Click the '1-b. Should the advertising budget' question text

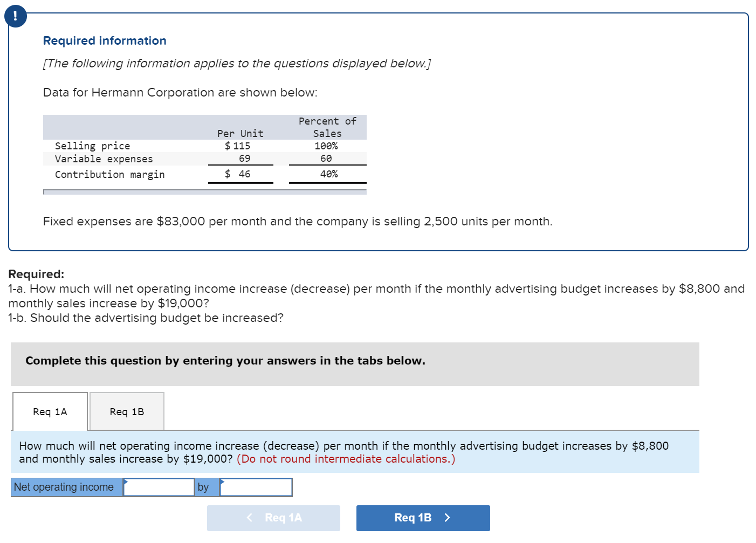[x=146, y=318]
